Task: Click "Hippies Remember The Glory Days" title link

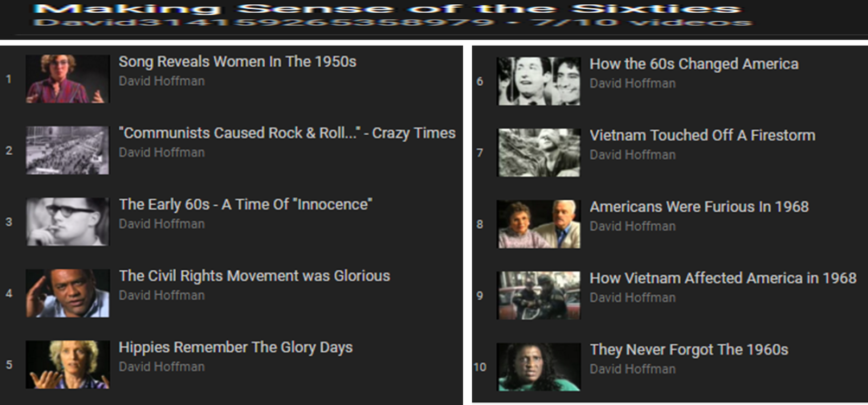Action: 235,347
